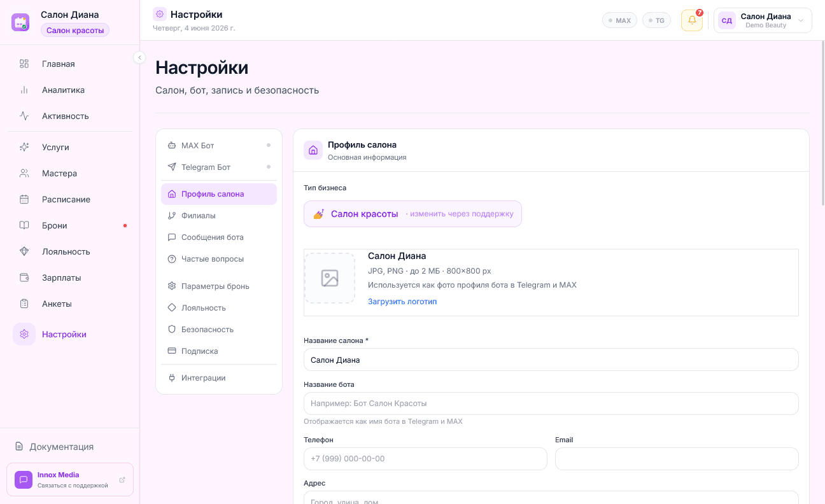
Task: Select the Филиалы settings section
Action: [x=219, y=216]
